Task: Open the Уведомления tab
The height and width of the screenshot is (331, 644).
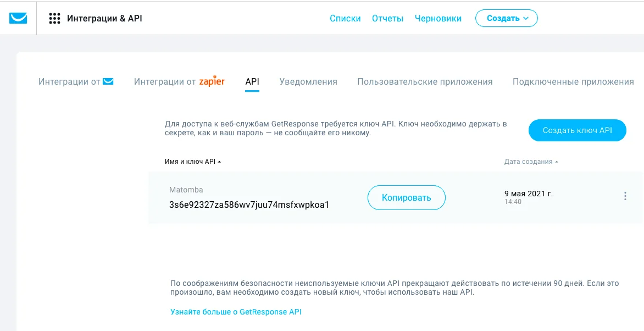Action: (308, 81)
